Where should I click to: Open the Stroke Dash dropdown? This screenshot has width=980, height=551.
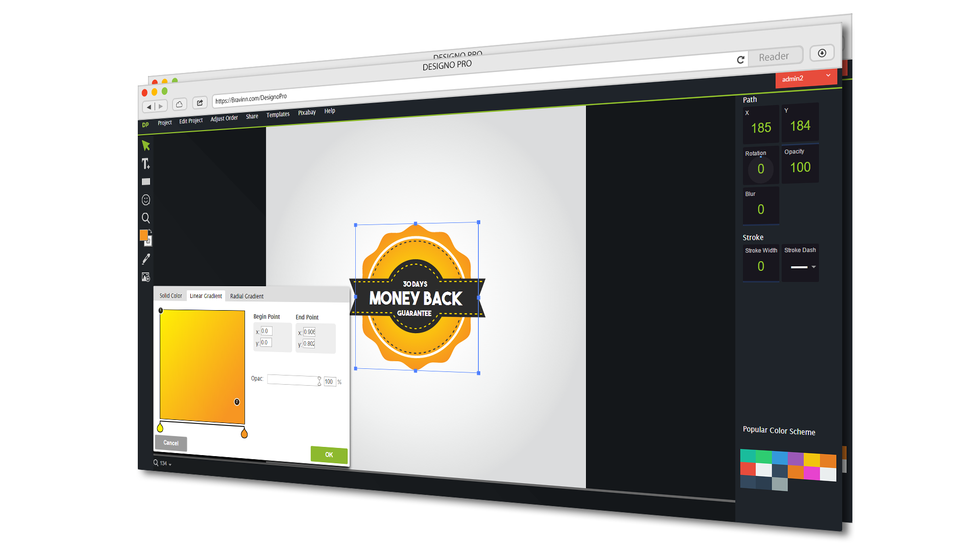(813, 267)
